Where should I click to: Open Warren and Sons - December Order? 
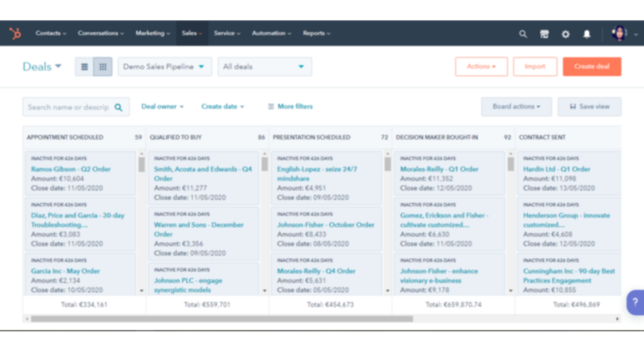tap(199, 229)
